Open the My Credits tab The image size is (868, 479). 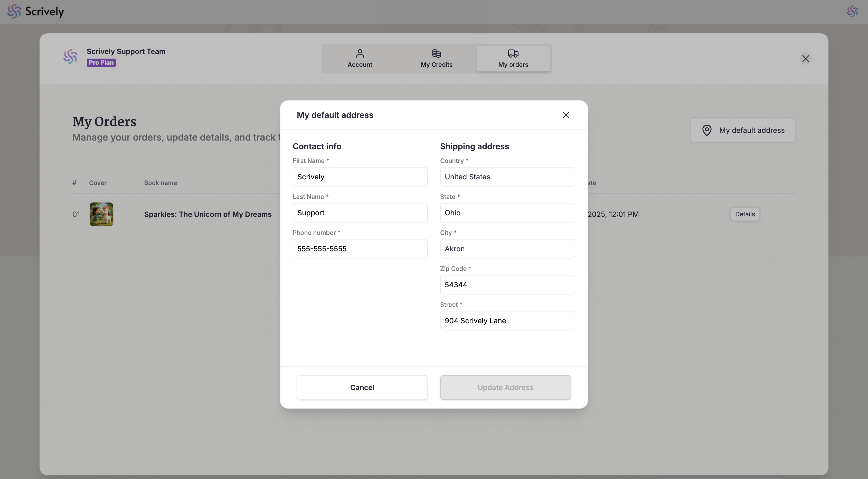pyautogui.click(x=436, y=59)
